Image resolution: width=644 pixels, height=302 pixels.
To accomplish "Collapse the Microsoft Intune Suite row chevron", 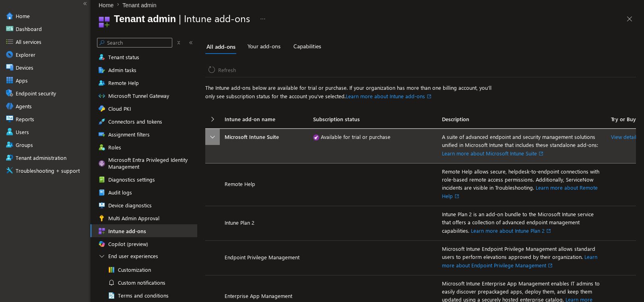I will click(213, 137).
